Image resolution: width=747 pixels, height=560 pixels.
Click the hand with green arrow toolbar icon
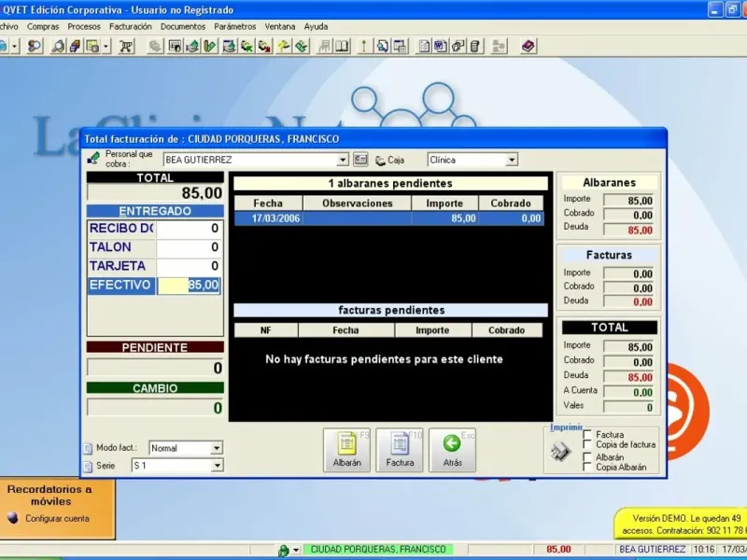[x=247, y=46]
